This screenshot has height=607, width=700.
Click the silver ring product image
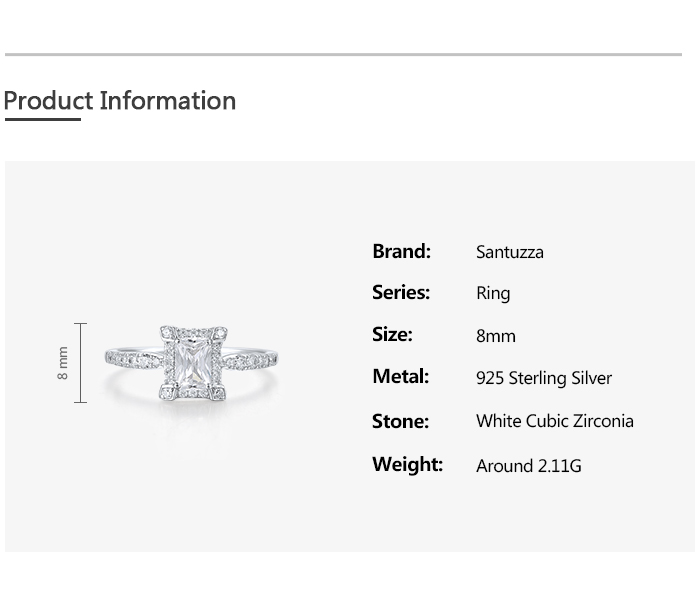click(x=192, y=362)
